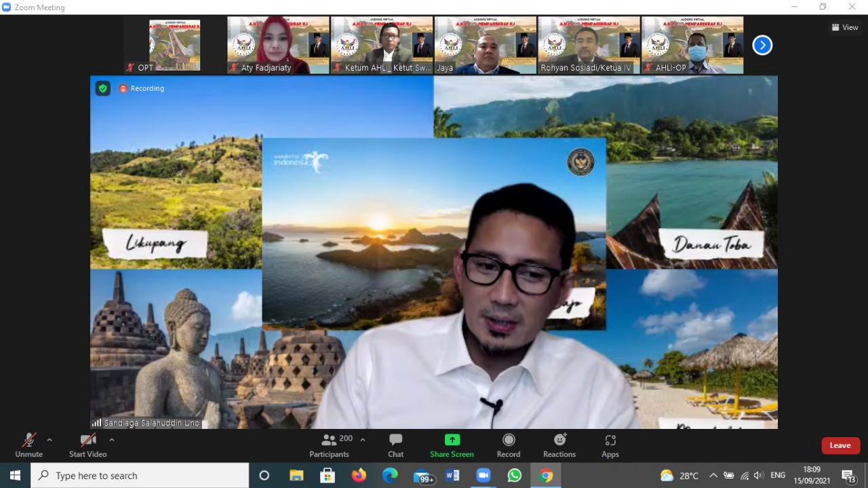Click the taskbar search box
The height and width of the screenshot is (488, 868).
tap(140, 476)
